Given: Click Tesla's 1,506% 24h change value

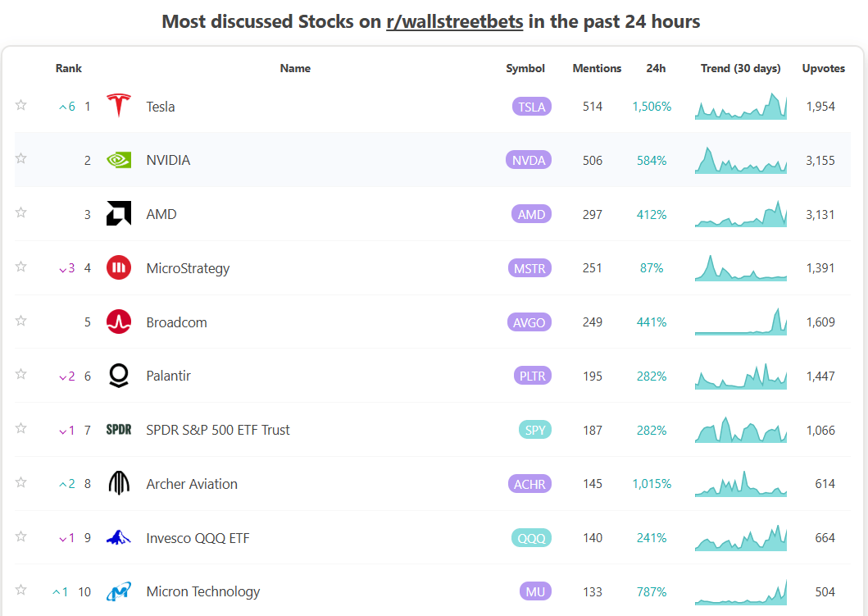Looking at the screenshot, I should pos(652,107).
